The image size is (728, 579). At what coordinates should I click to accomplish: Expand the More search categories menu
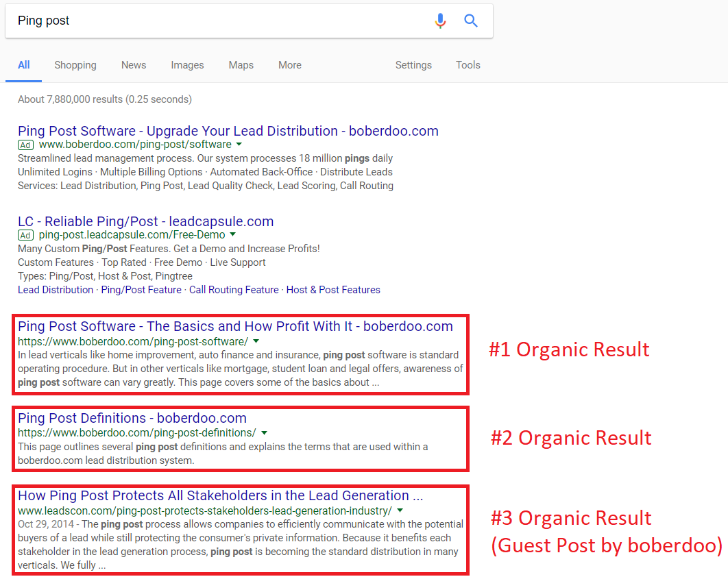click(x=290, y=65)
